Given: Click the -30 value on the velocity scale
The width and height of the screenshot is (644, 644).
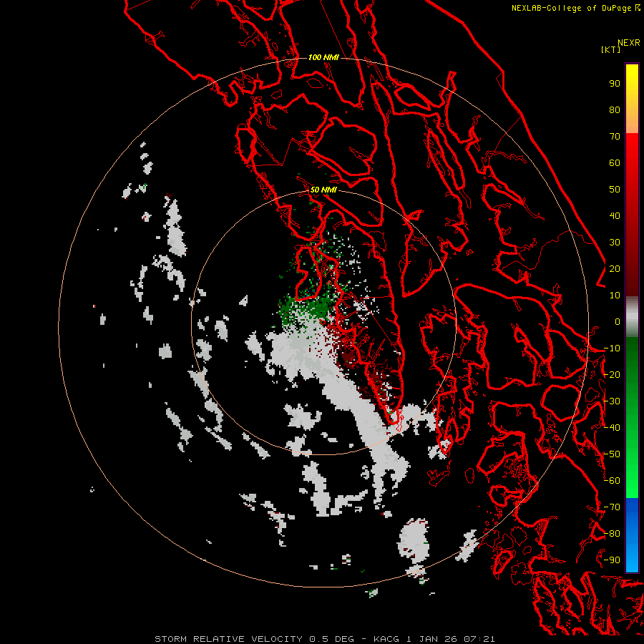Looking at the screenshot, I should (612, 401).
